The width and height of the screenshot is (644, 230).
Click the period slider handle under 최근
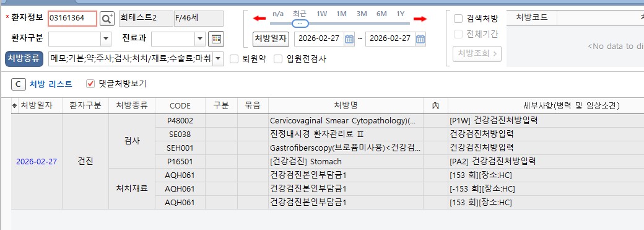[x=300, y=24]
